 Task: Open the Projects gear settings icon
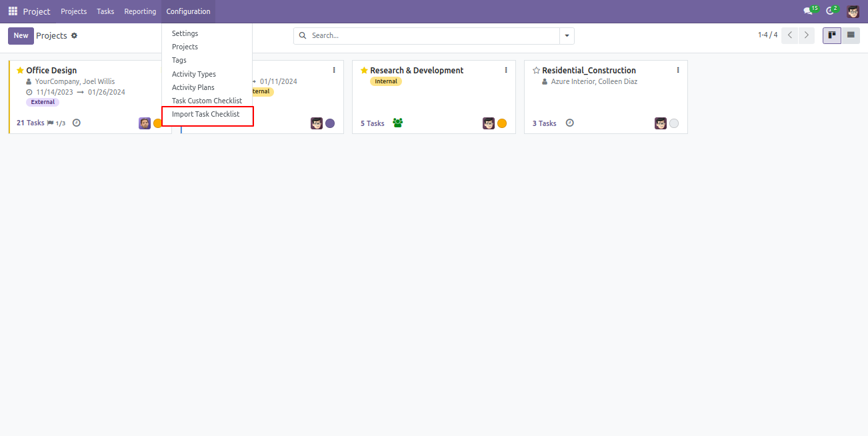pyautogui.click(x=74, y=35)
